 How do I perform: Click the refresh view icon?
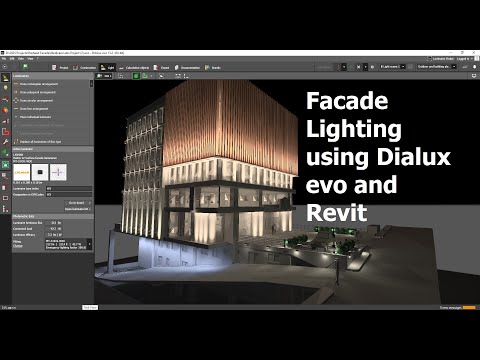161,76
